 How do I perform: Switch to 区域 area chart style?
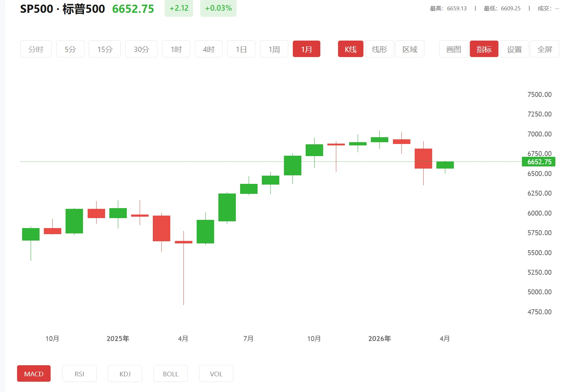pos(409,49)
